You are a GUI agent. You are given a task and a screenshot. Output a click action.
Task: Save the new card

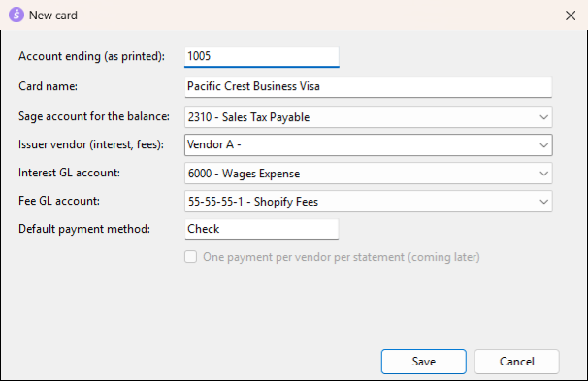click(424, 362)
